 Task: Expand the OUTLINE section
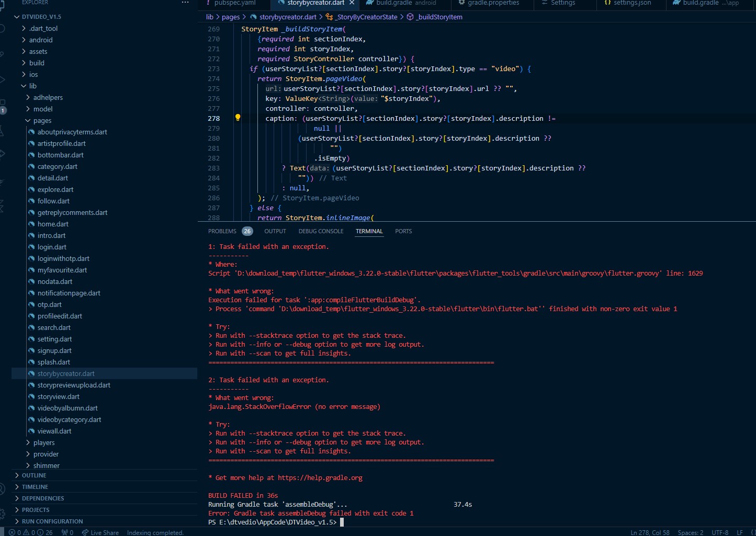coord(104,475)
